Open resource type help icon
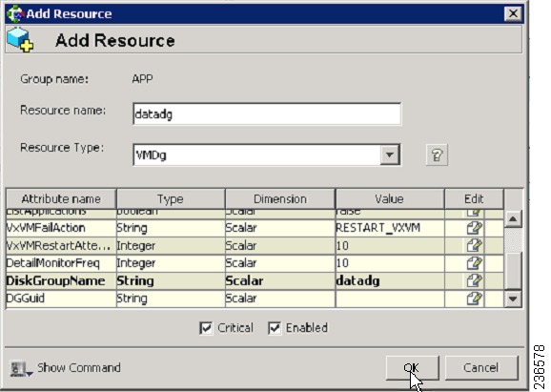 click(437, 155)
